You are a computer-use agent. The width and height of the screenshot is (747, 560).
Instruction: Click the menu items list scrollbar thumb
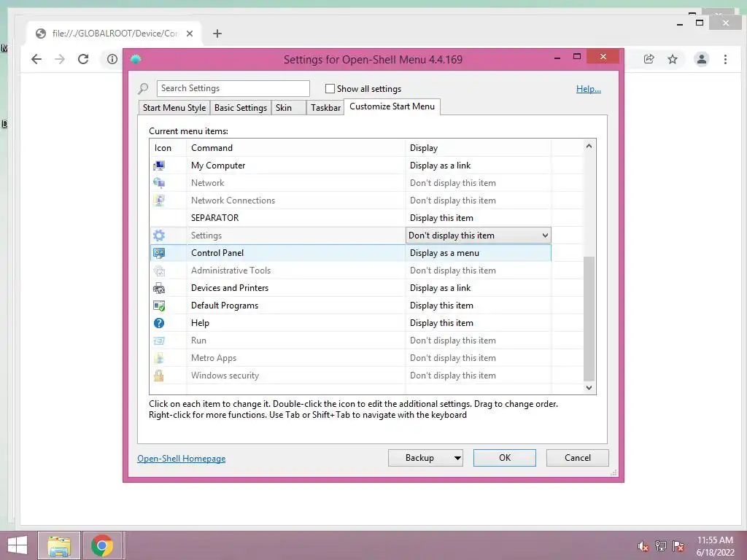click(x=589, y=319)
